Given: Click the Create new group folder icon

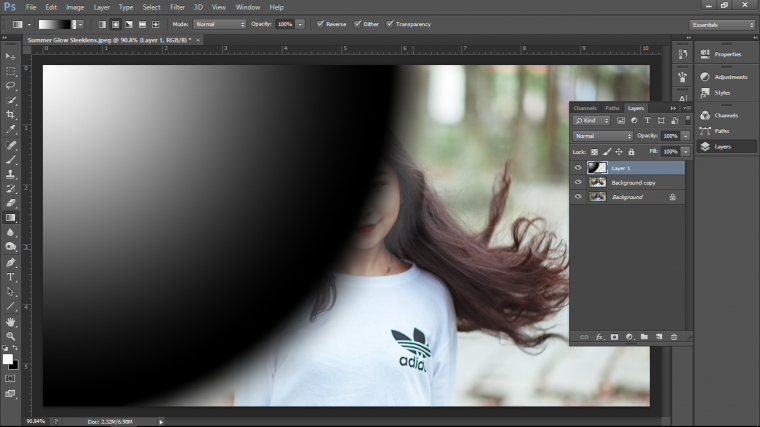Looking at the screenshot, I should coord(644,337).
